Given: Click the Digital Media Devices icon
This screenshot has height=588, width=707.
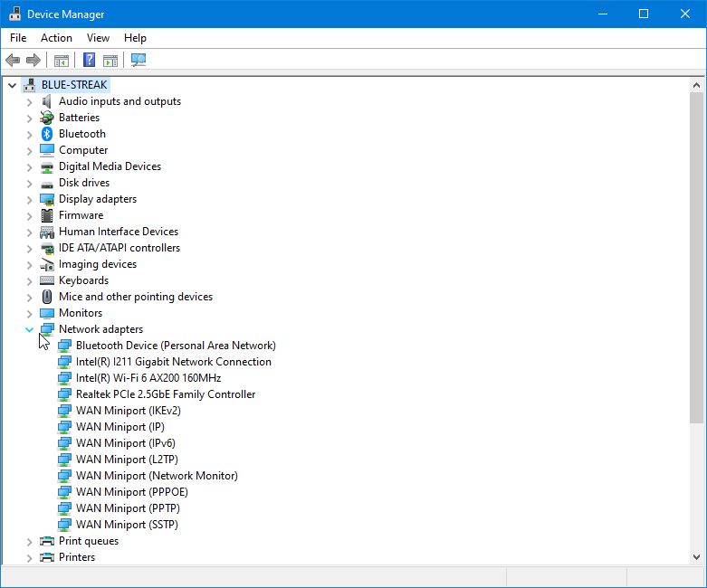Looking at the screenshot, I should tap(47, 167).
